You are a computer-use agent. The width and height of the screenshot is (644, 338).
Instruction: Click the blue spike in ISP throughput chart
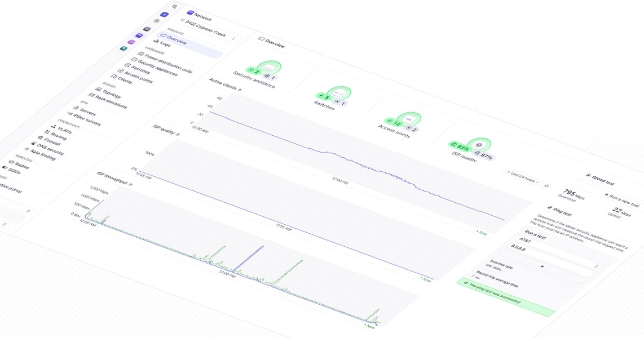pos(248,259)
